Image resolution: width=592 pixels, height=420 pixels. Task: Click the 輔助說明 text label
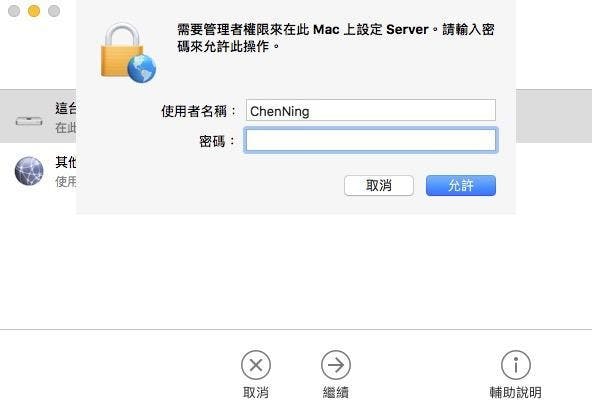(x=516, y=392)
